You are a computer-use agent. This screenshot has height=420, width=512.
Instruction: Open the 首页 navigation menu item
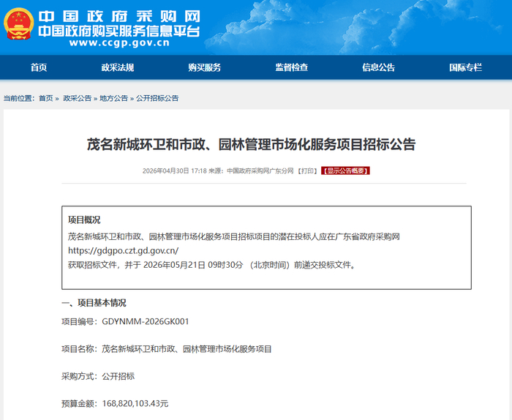[39, 67]
